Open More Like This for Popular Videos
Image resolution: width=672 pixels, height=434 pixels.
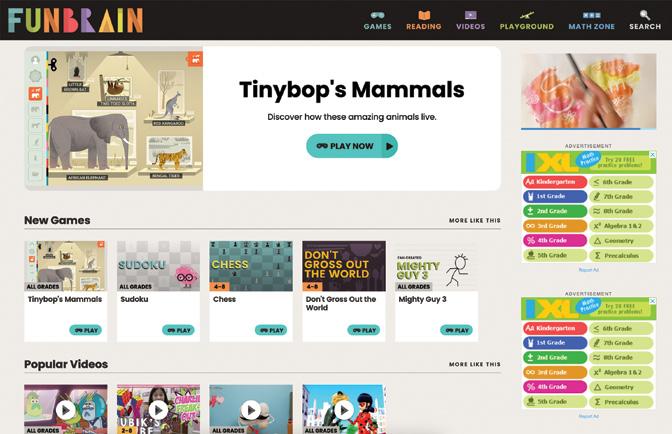tap(474, 364)
